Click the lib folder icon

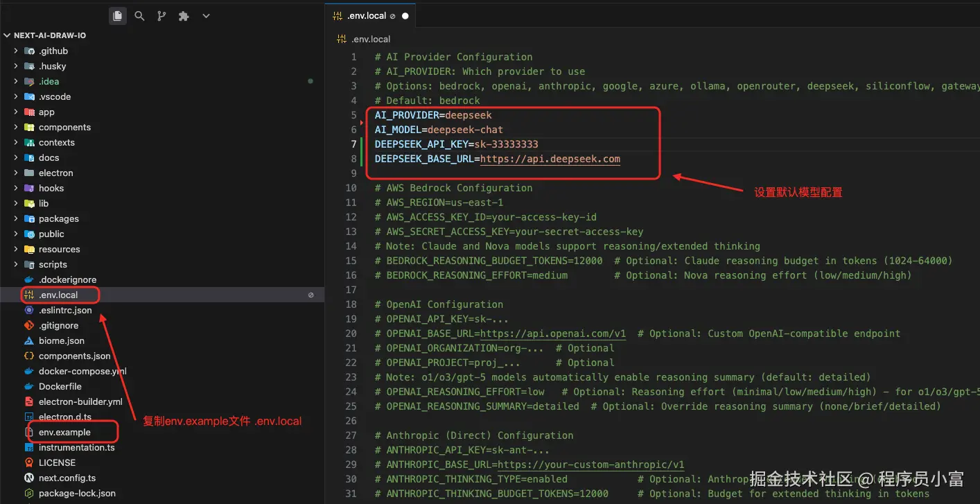[x=29, y=203]
